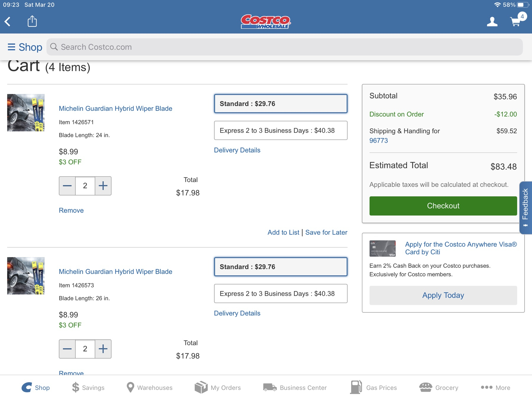This screenshot has width=532, height=399.
Task: Open the Shop hamburger menu
Action: pos(25,47)
